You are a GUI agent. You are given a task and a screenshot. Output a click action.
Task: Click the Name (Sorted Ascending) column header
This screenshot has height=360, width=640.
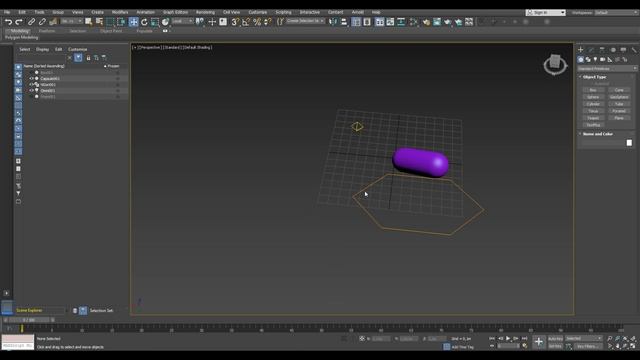pos(44,66)
